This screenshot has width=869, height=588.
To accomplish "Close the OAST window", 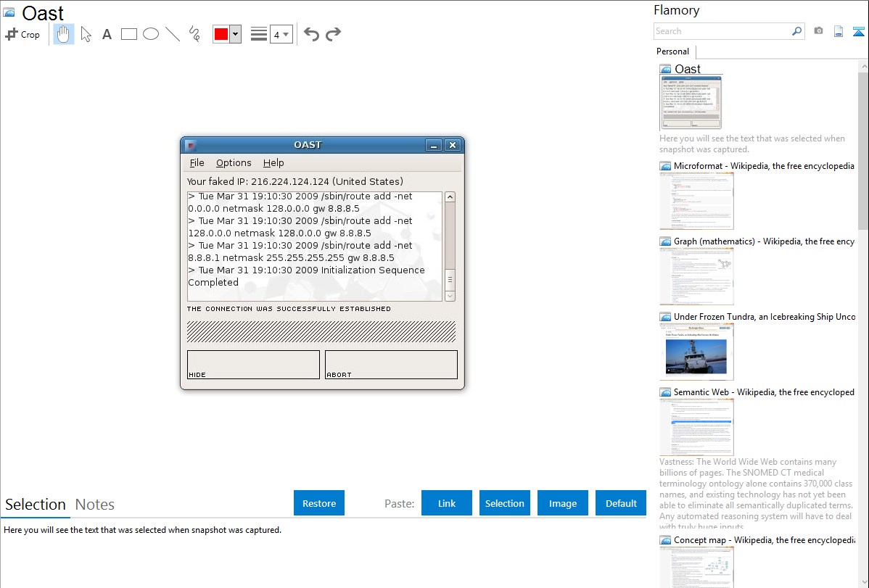I will click(453, 145).
